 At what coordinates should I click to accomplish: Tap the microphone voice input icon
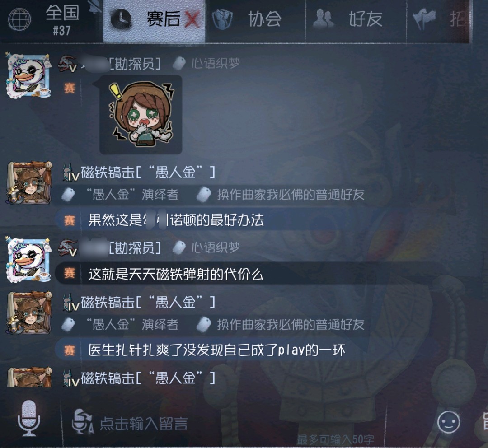pos(28,419)
